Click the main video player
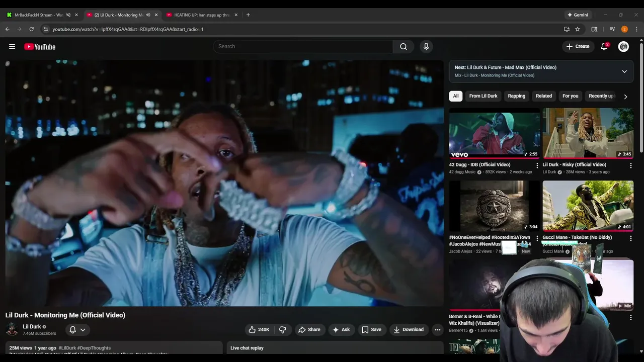Viewport: 644px width, 362px height. coord(224,183)
